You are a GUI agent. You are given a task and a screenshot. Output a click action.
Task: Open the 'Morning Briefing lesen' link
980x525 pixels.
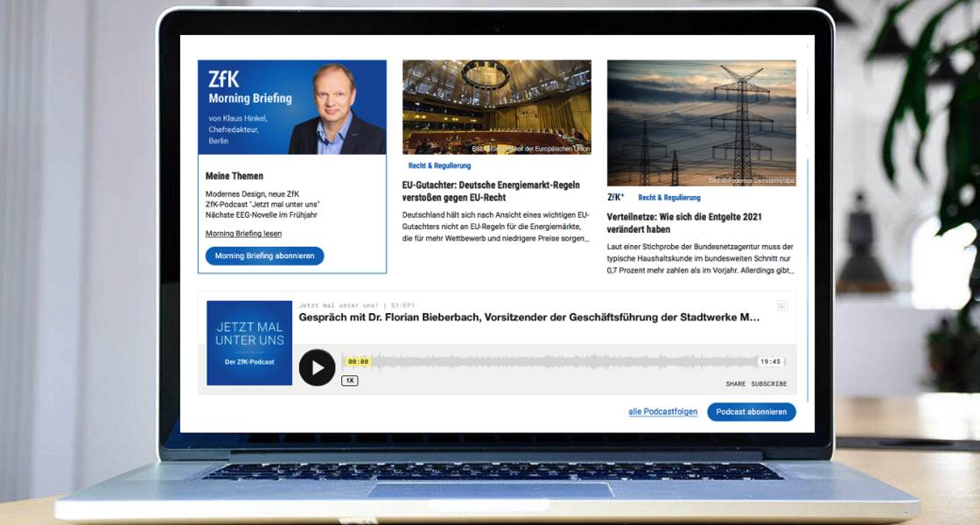click(243, 233)
